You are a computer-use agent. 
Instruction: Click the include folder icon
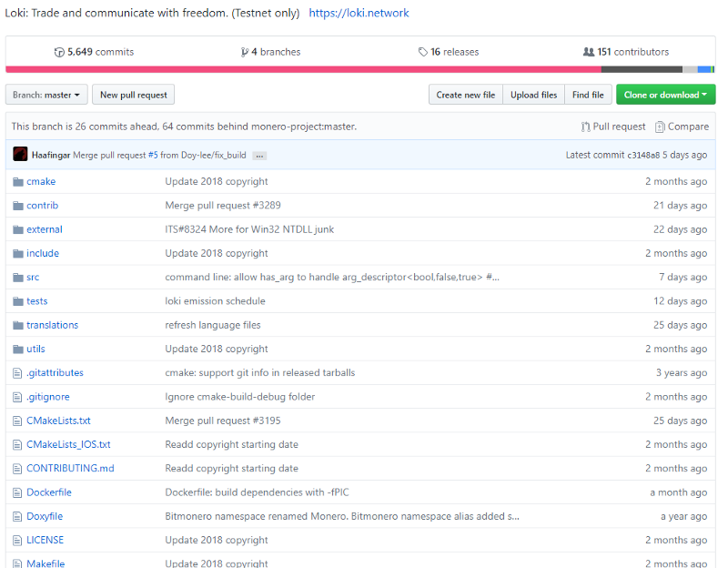pyautogui.click(x=18, y=254)
